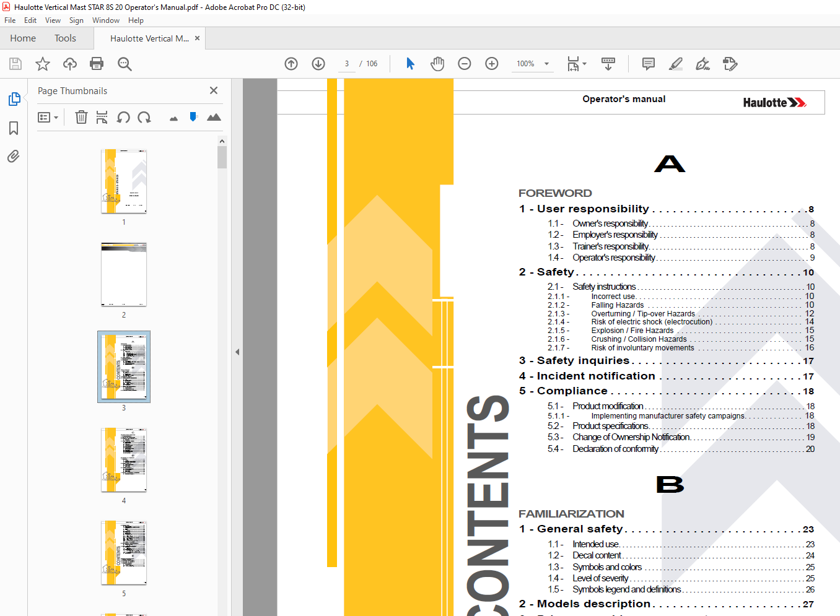Click the Stamp/send for signature icon
Image resolution: width=840 pixels, height=616 pixels.
tap(730, 64)
